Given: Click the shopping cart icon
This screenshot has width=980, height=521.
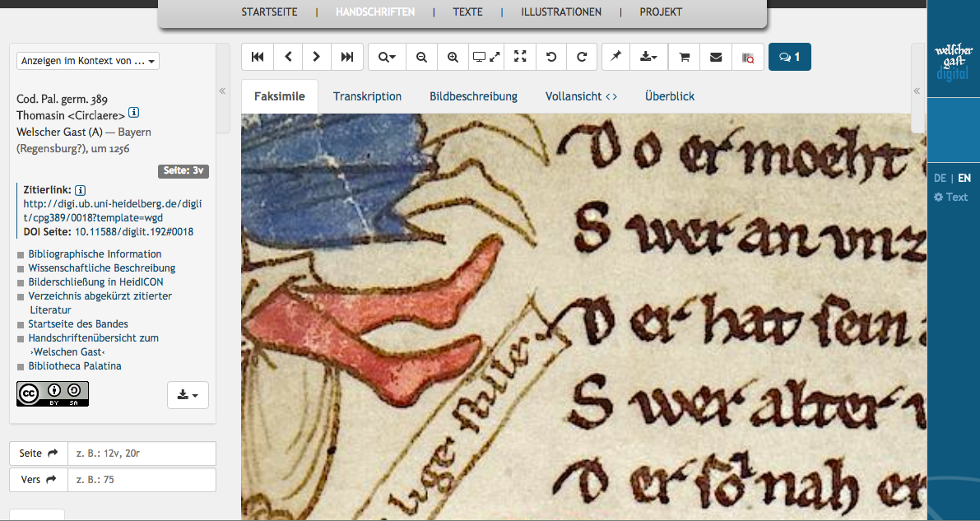Looking at the screenshot, I should tap(685, 57).
